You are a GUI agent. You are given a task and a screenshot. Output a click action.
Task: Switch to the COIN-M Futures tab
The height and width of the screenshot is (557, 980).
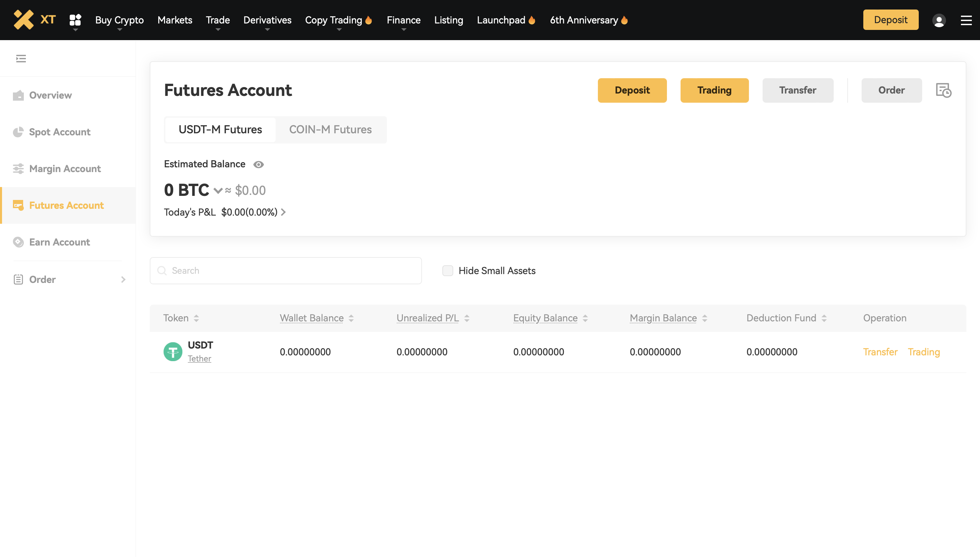(x=330, y=130)
